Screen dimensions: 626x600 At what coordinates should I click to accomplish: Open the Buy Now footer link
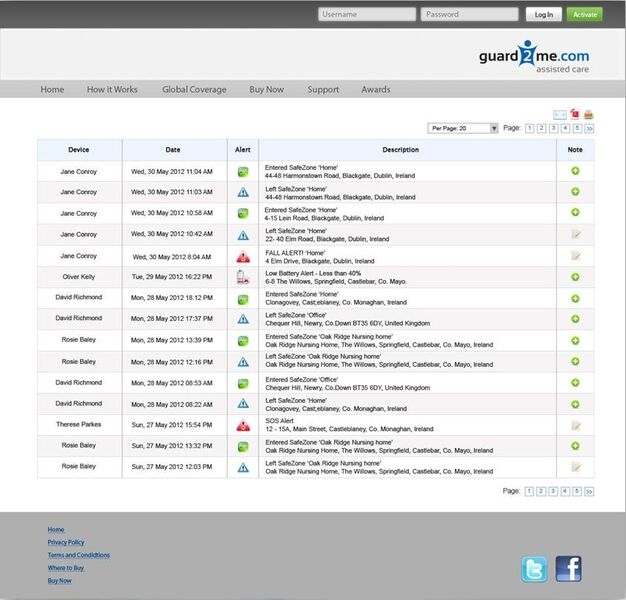click(59, 581)
